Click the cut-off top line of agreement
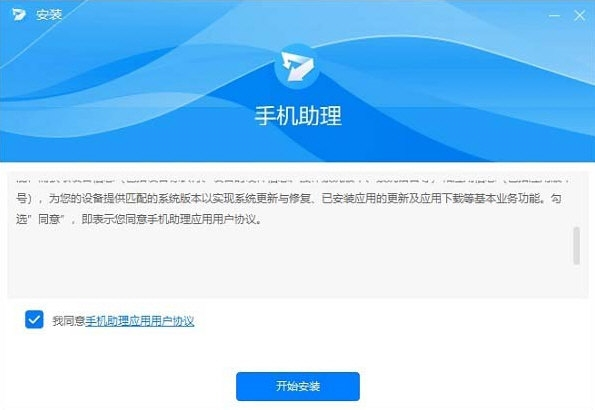Screen dimensions: 595x410 [292, 182]
